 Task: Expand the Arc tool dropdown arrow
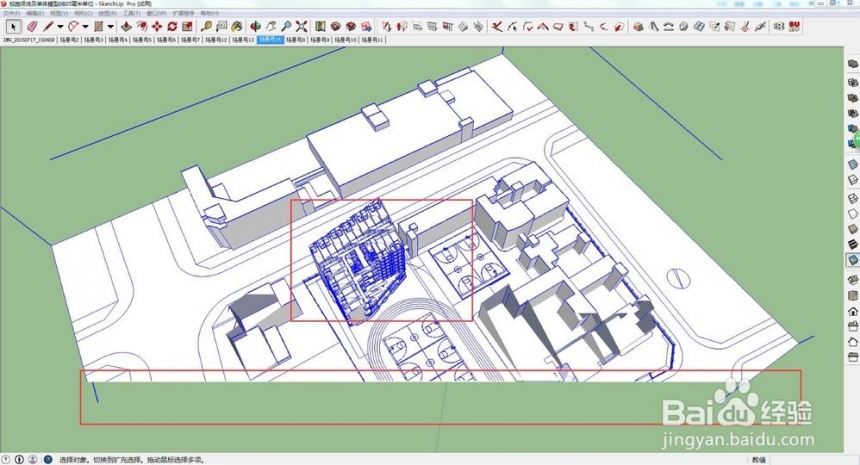click(85, 26)
